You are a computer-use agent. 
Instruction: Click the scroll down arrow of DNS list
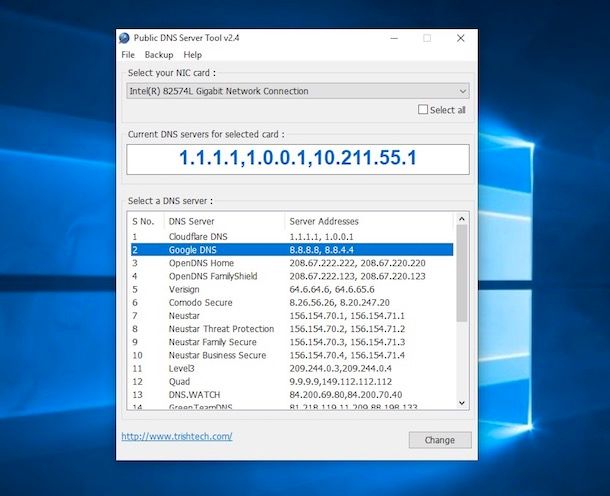click(462, 403)
